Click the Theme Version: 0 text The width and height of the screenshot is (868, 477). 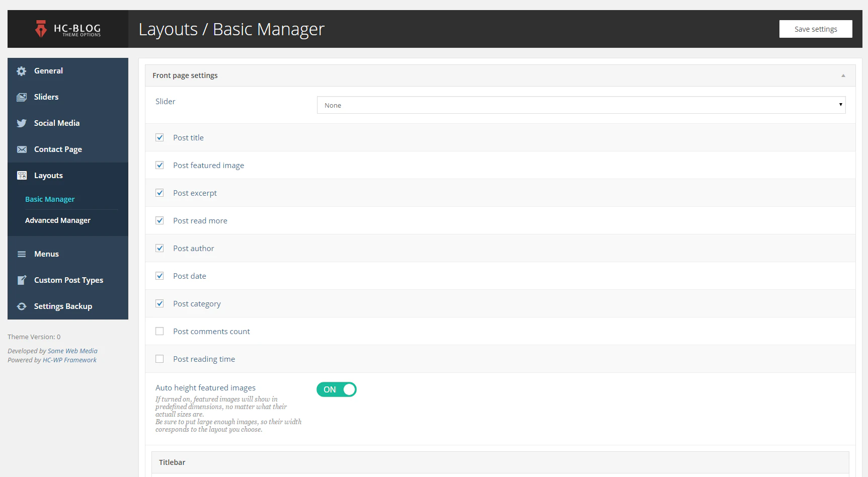click(x=34, y=337)
